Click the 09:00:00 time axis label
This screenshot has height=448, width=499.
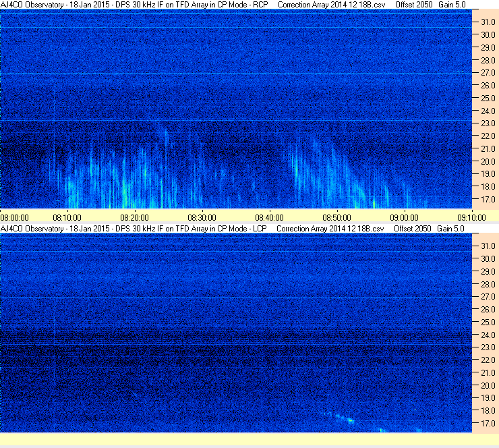click(x=404, y=218)
